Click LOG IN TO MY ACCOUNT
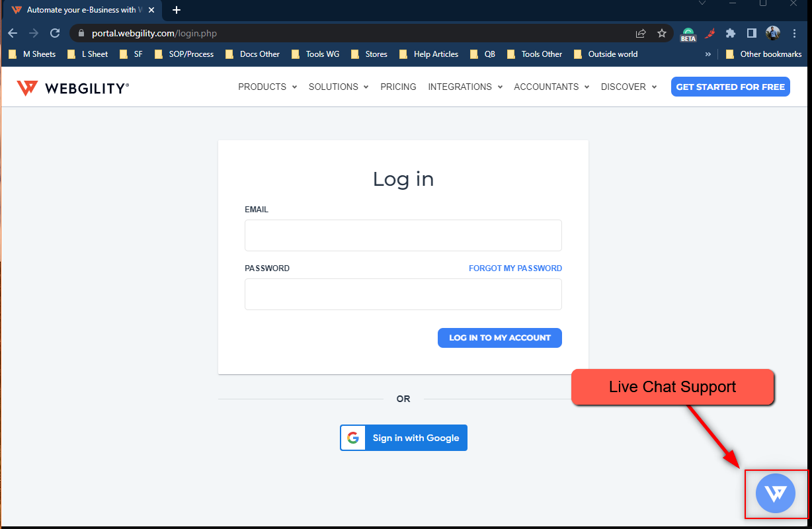This screenshot has height=529, width=812. (500, 338)
